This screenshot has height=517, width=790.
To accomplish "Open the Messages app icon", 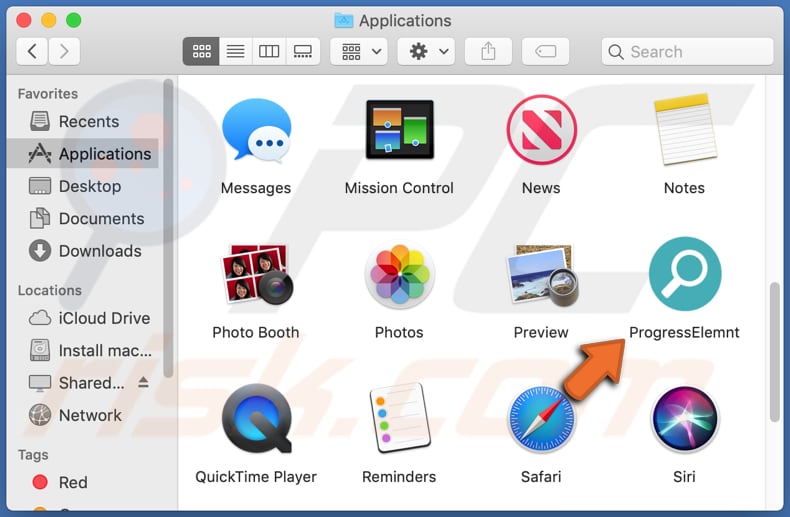I will (256, 131).
